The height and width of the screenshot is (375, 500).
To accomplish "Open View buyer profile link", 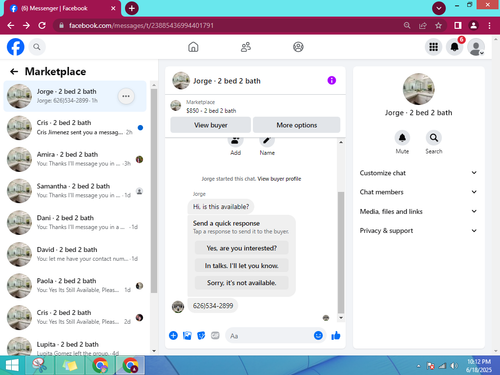I will pos(279,179).
